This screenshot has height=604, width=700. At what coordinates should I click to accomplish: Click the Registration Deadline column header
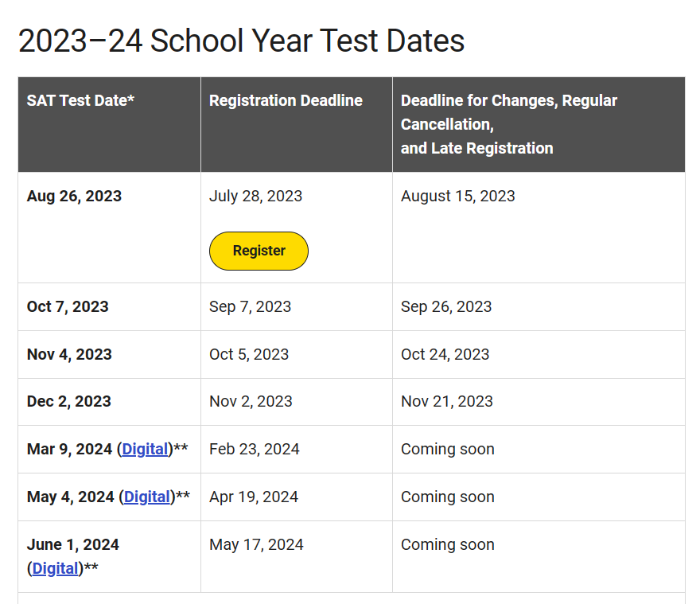pos(286,100)
